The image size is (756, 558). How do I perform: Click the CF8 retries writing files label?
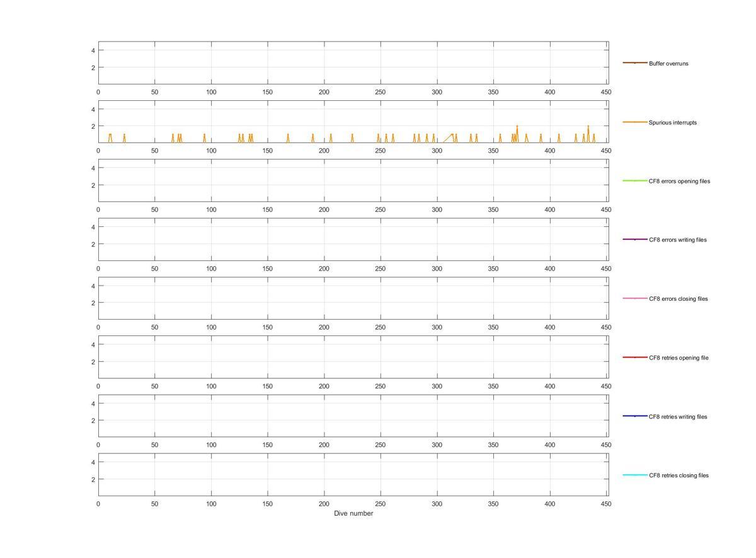point(678,417)
